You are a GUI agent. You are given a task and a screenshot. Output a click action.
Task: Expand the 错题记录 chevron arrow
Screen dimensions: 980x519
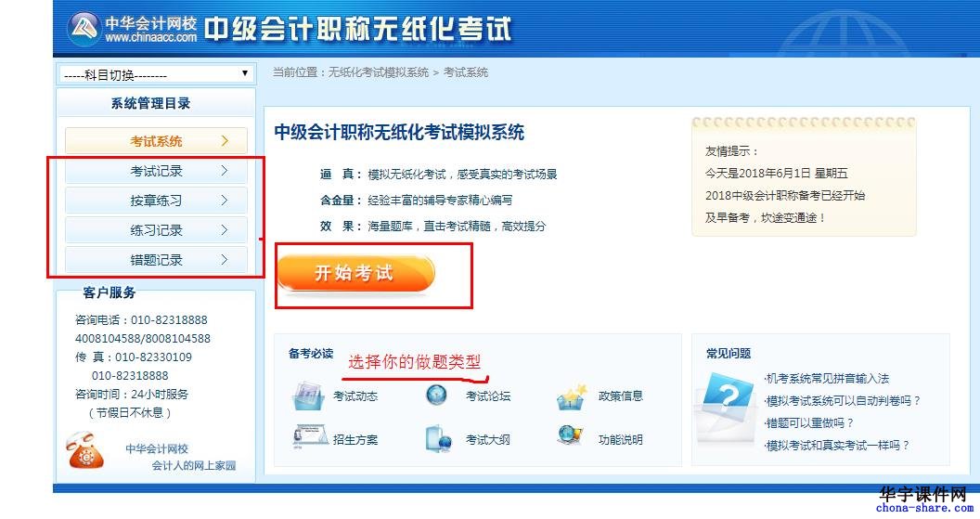click(x=225, y=260)
